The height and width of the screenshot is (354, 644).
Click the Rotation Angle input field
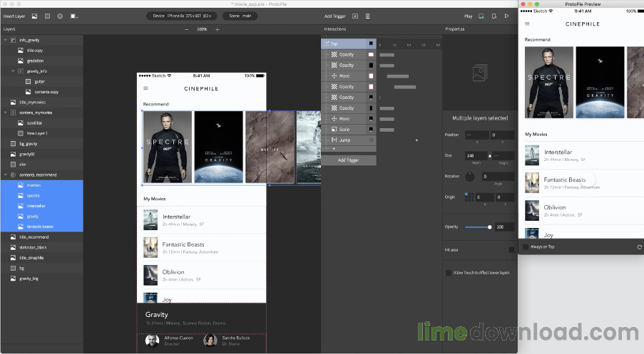pyautogui.click(x=498, y=177)
